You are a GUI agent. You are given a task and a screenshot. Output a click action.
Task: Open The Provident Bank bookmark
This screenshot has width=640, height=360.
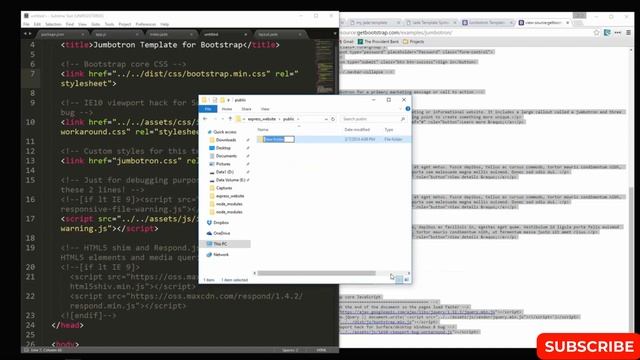pyautogui.click(x=378, y=42)
